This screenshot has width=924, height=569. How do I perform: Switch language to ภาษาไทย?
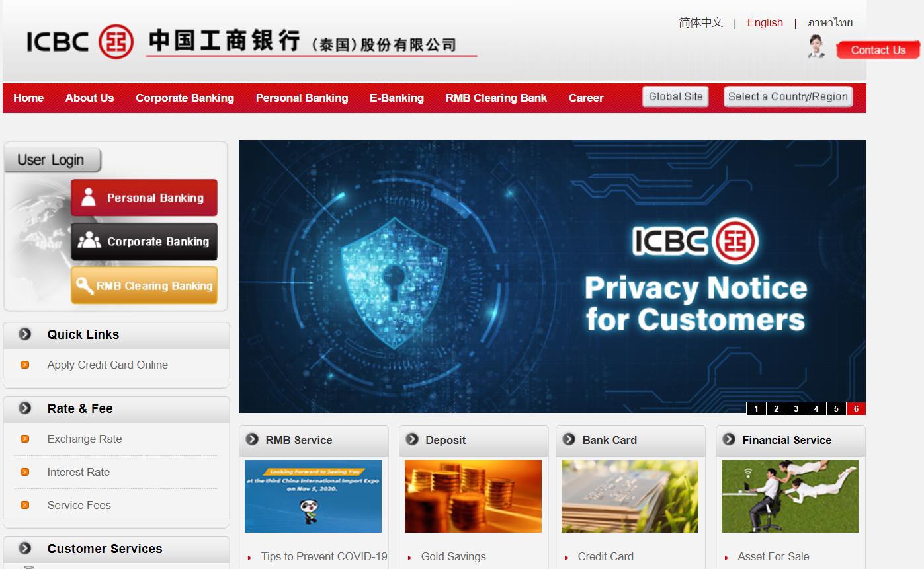[x=830, y=22]
